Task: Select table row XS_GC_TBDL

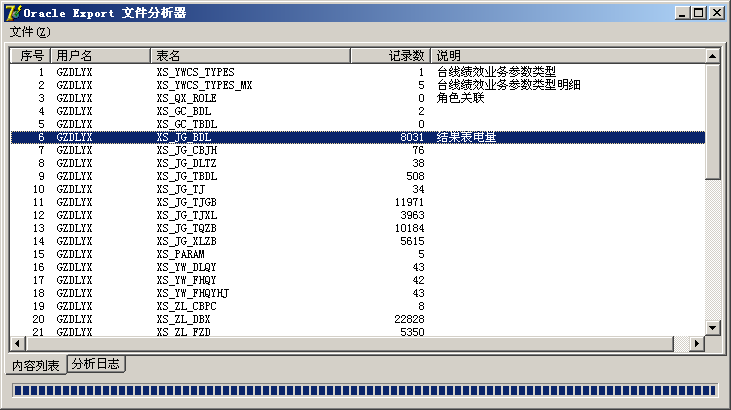Action: coord(358,125)
